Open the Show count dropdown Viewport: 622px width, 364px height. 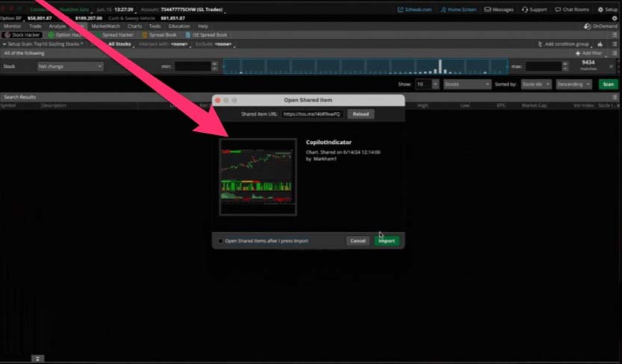click(x=427, y=84)
